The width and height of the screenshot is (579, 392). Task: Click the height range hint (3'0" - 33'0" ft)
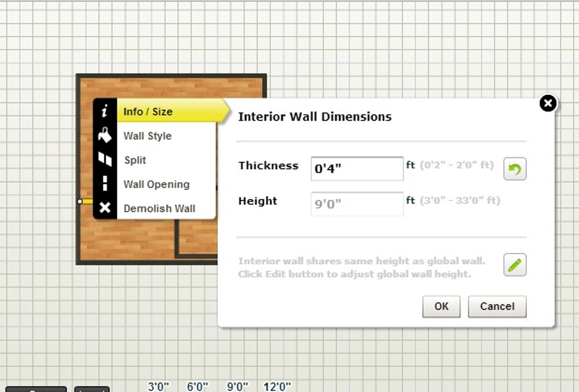click(x=460, y=200)
